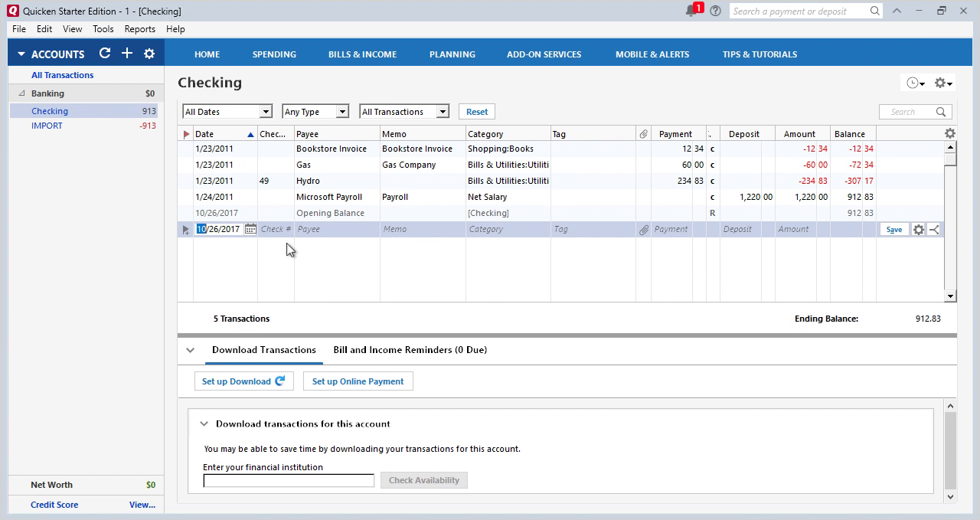Image resolution: width=980 pixels, height=520 pixels.
Task: Switch to the SPENDING tab
Action: pos(274,54)
